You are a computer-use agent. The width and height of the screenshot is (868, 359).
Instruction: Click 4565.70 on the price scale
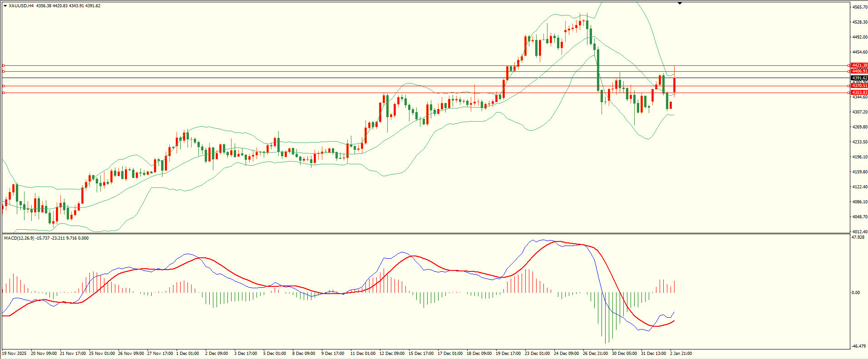click(x=860, y=7)
